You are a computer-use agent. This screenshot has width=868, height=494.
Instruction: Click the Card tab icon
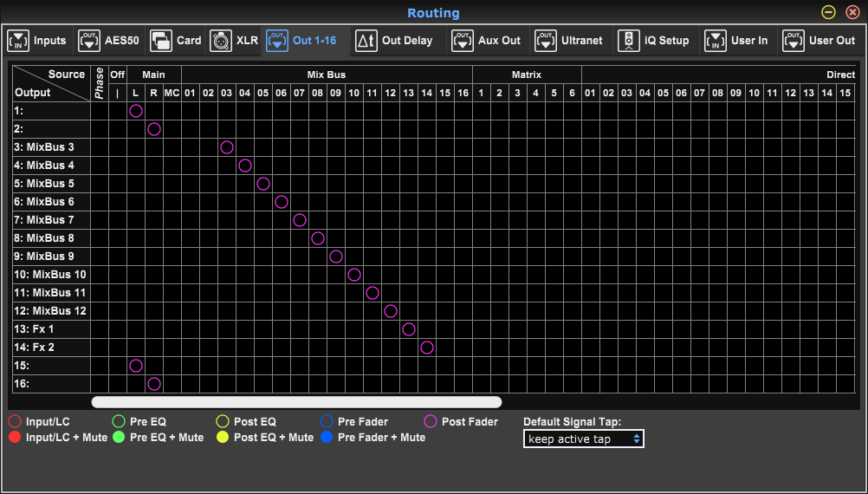tap(161, 41)
